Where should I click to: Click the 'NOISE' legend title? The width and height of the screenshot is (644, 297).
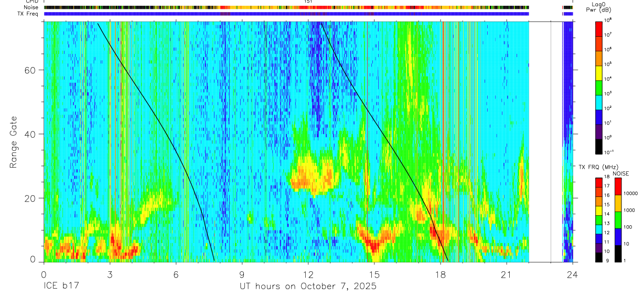click(621, 173)
